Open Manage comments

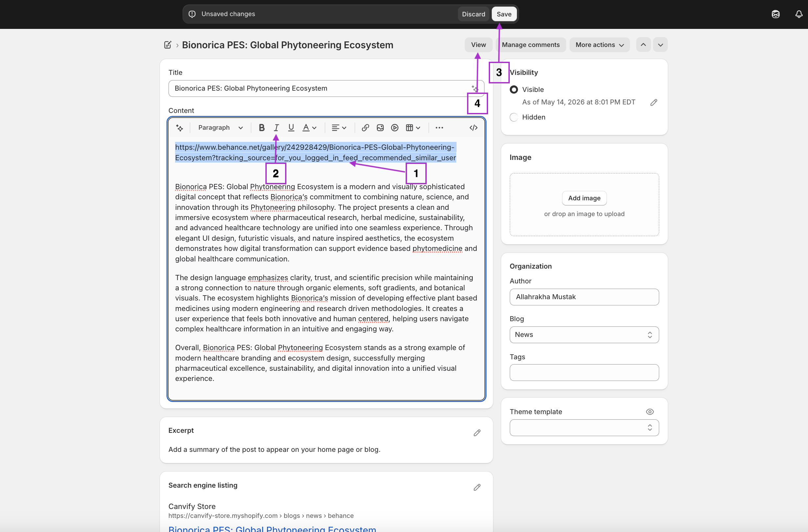click(x=530, y=45)
